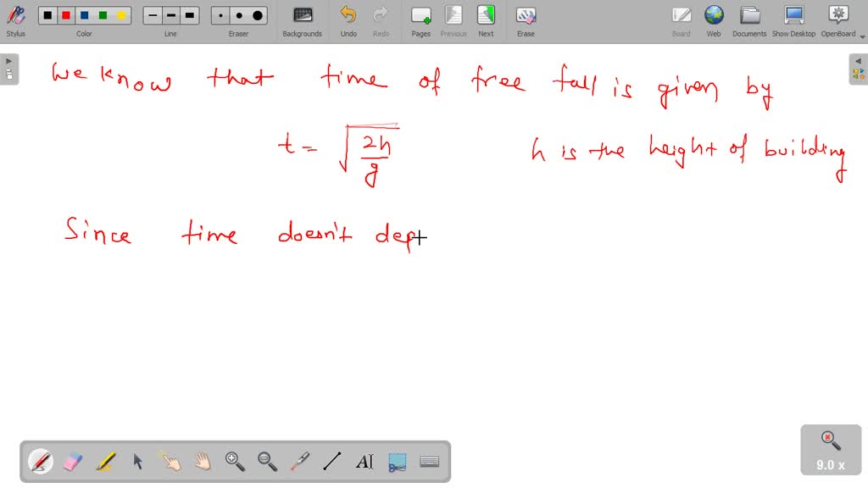Toggle the virtual keyboard
The width and height of the screenshot is (868, 488).
[429, 462]
